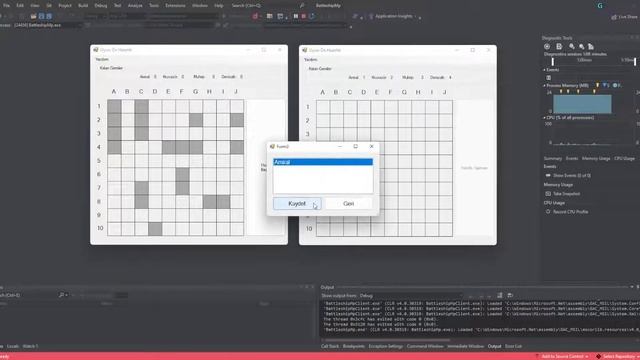The image size is (640, 360).
Task: Click the right timeline handle in Diagnostic Tools
Action: (635, 62)
